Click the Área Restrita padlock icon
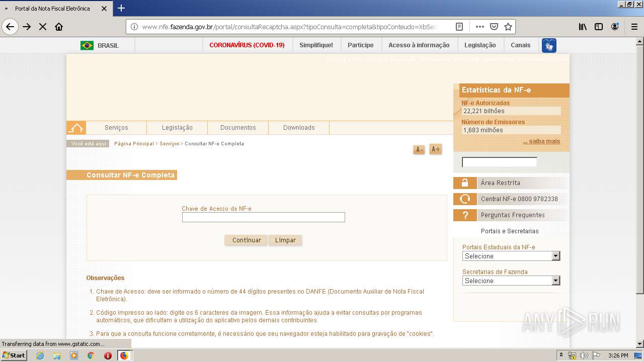The image size is (644, 362). [x=465, y=183]
